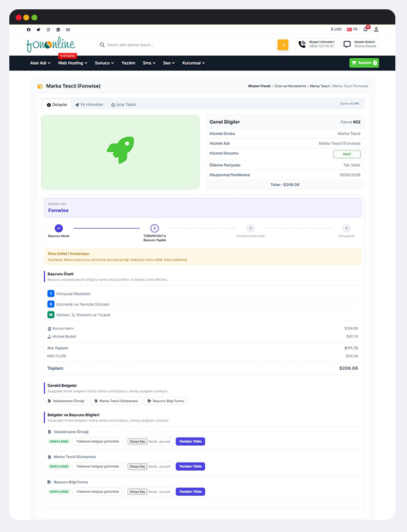Screen dimensions: 407x532
Task: Download the Başvuru Bilgi Formu sample
Action: [x=166, y=401]
